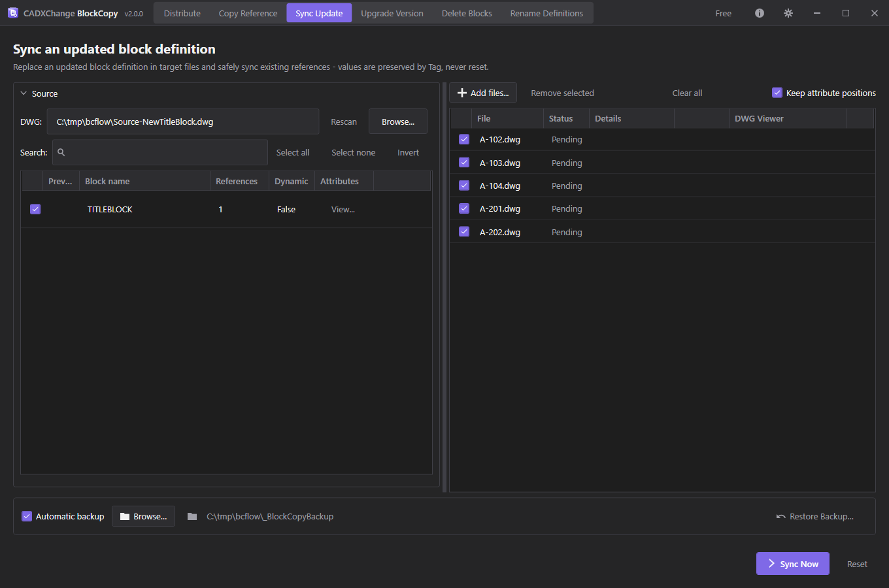
Task: Open the Copy Reference tab
Action: [x=248, y=13]
